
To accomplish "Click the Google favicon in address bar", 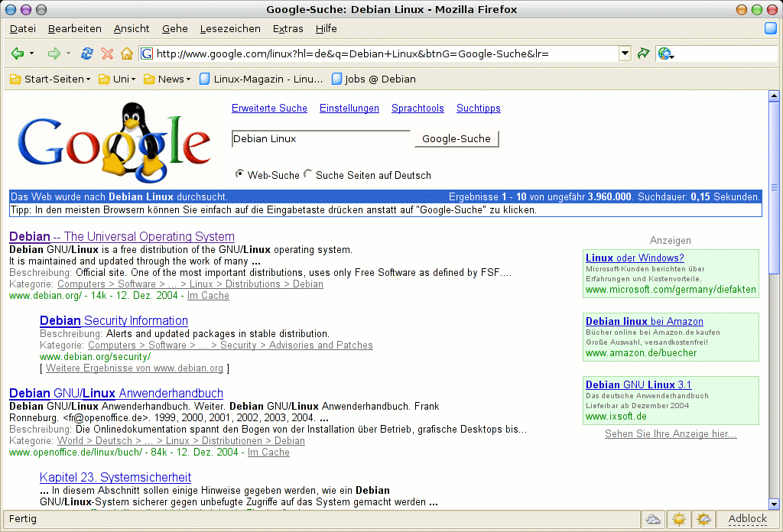I will [x=146, y=54].
